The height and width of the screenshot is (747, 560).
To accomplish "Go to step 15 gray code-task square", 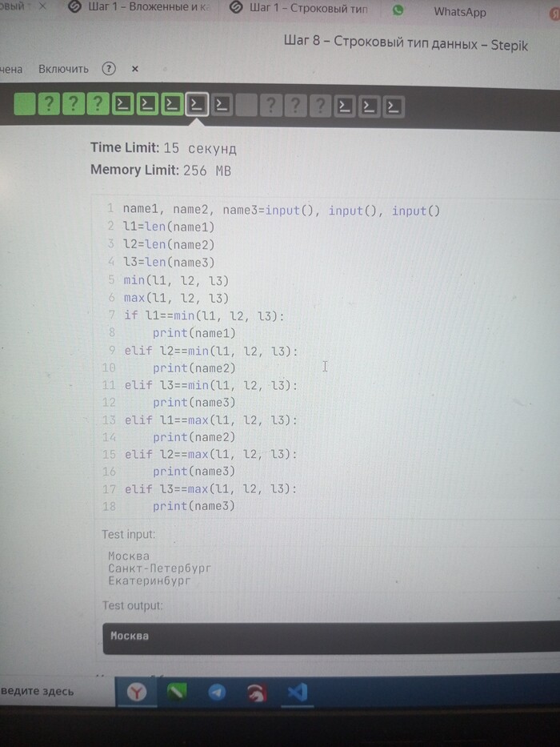I will click(x=369, y=106).
